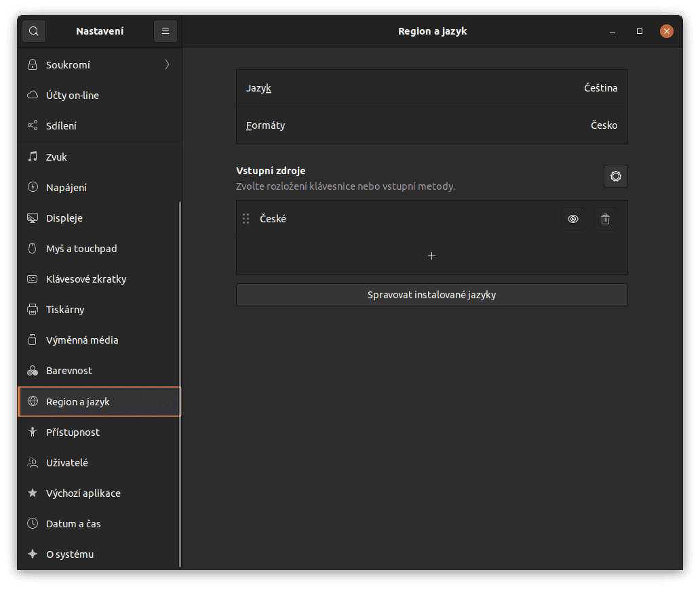This screenshot has width=700, height=589.
Task: Select Displeje in the sidebar
Action: 64,218
